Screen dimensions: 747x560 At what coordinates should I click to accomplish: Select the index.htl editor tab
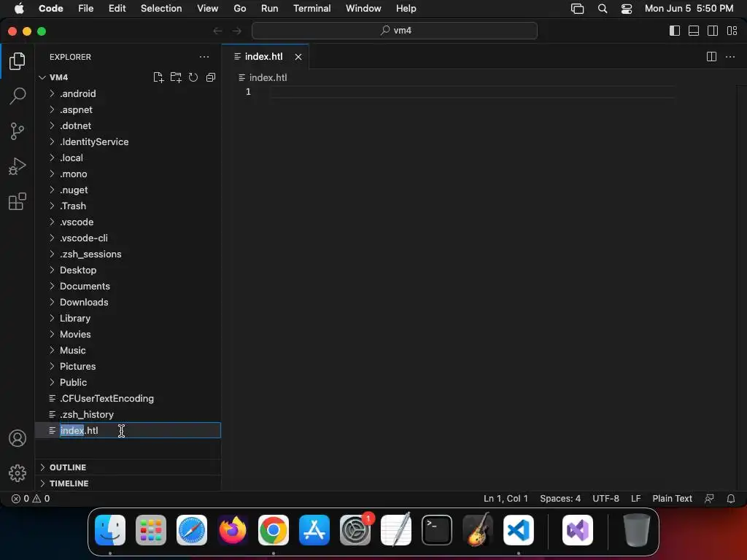(263, 57)
